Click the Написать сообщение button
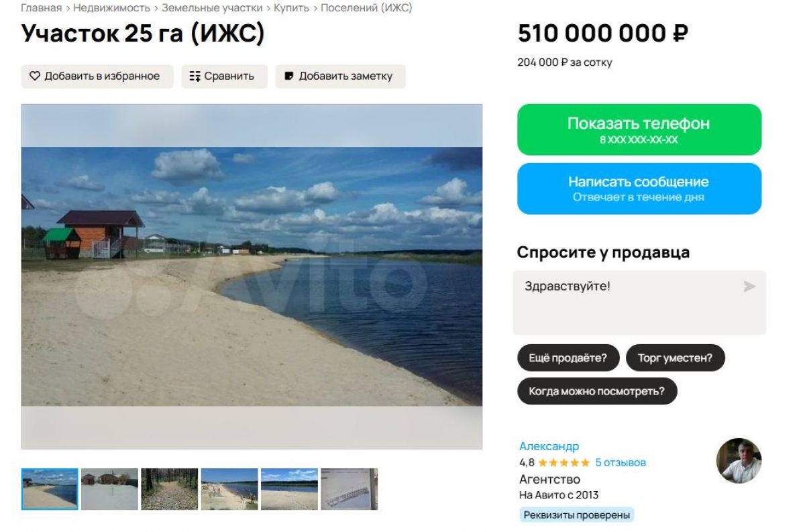Screen dimensions: 805x532 [x=639, y=189]
